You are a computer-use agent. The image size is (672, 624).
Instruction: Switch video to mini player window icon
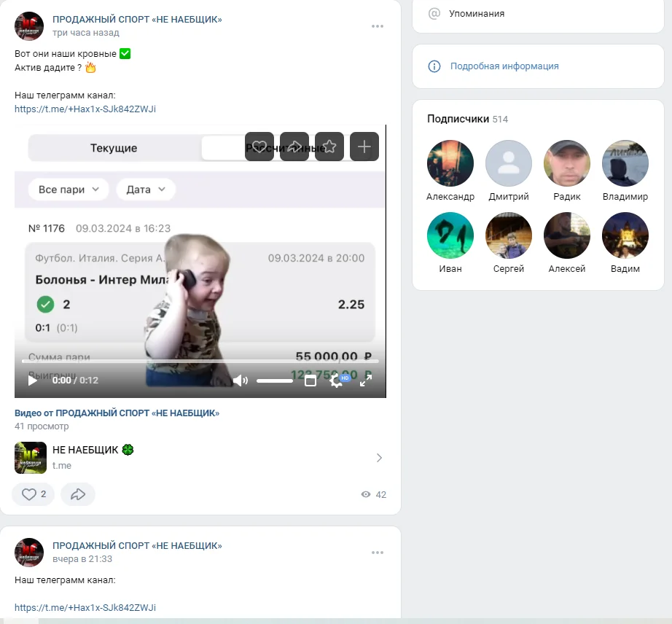click(x=310, y=381)
